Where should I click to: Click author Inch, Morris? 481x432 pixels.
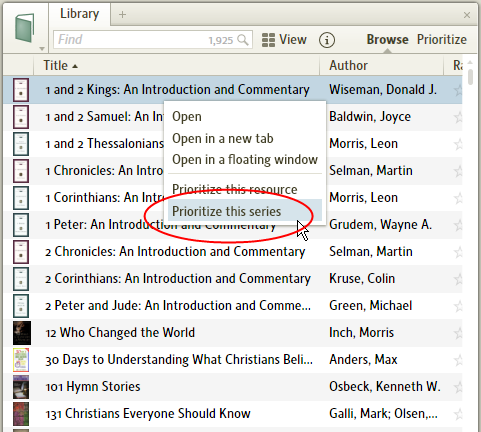click(362, 333)
